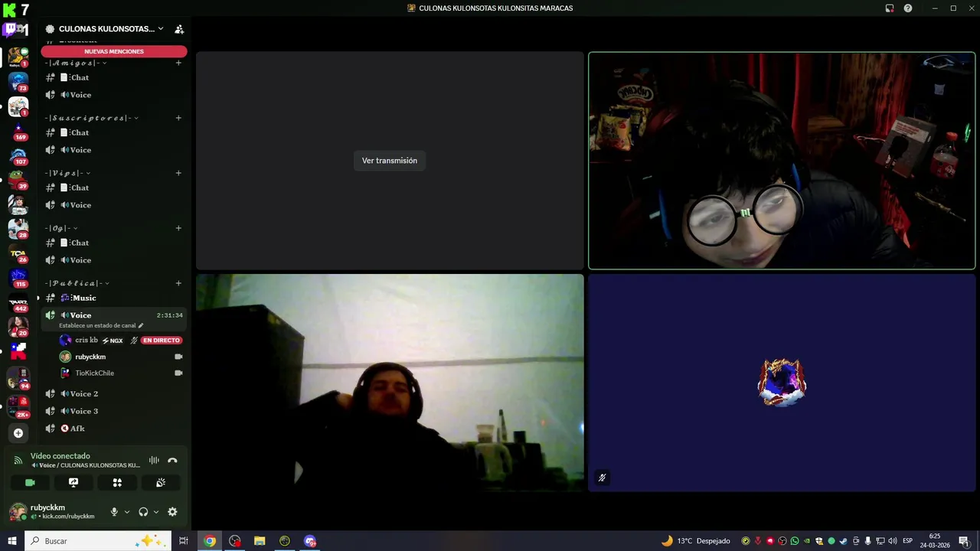Open Chrome from the taskbar

[210, 541]
